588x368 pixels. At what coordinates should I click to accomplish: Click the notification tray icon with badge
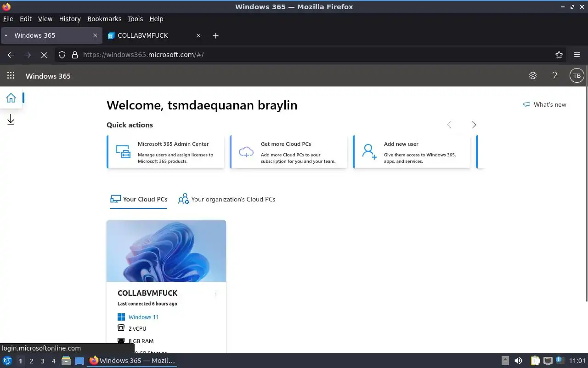[x=560, y=360]
